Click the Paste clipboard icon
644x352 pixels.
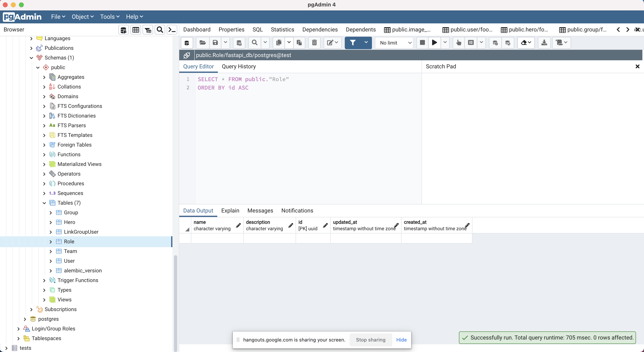(299, 43)
